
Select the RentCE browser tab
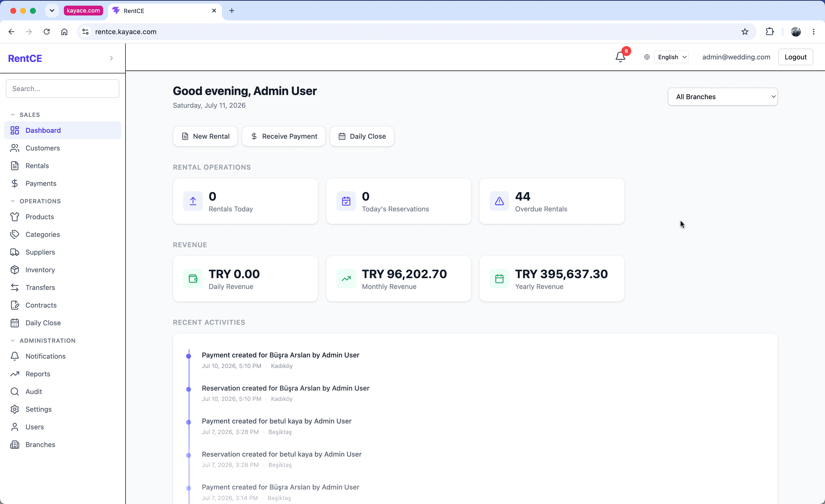point(165,11)
